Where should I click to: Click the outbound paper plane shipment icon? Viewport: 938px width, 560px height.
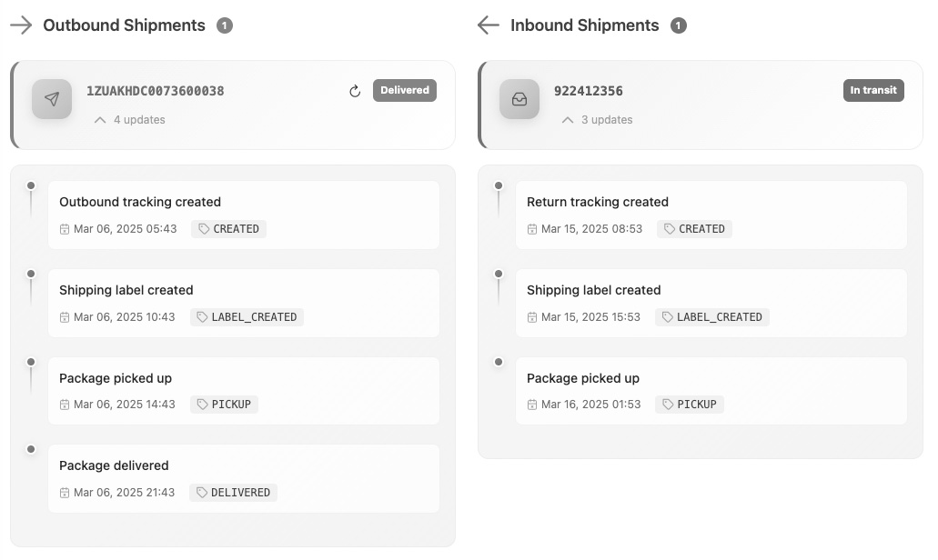pyautogui.click(x=52, y=99)
